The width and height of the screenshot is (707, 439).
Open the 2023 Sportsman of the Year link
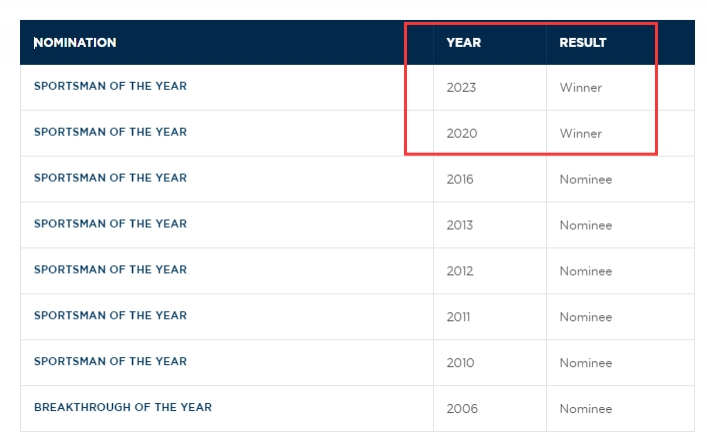(x=110, y=86)
